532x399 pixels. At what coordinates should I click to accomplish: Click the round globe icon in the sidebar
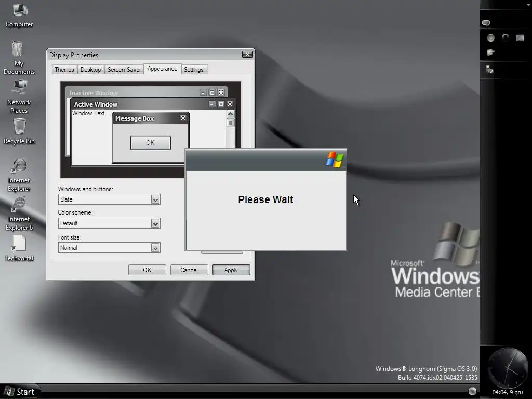pos(490,37)
